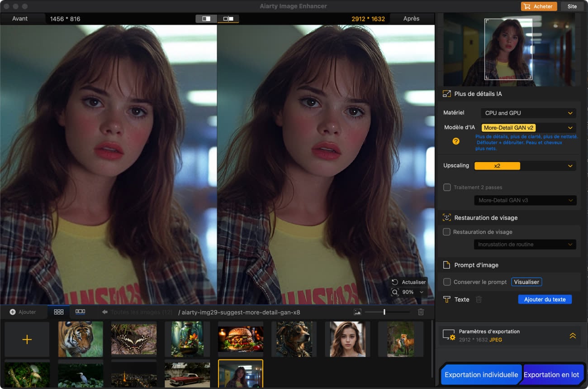
Task: Click the Acheter button
Action: click(539, 6)
